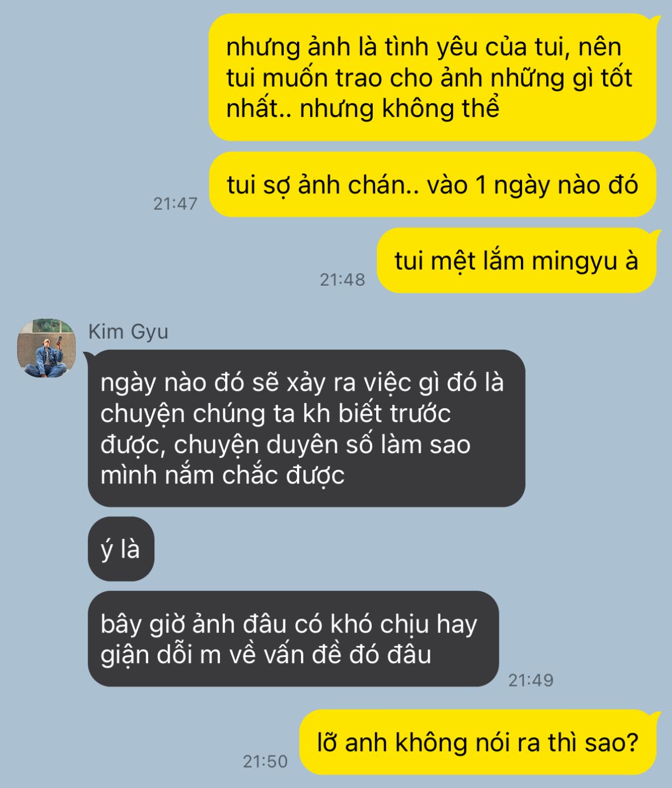The height and width of the screenshot is (788, 672).
Task: Select the yellow message starting "nhưng ảnh là tình yêu"
Action: coord(432,78)
